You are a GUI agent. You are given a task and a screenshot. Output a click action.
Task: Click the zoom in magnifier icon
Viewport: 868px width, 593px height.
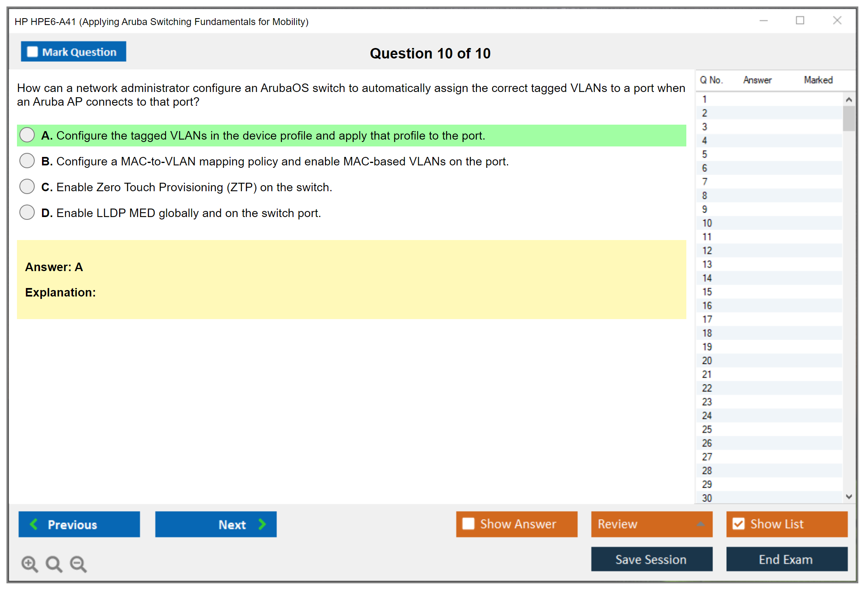[29, 564]
